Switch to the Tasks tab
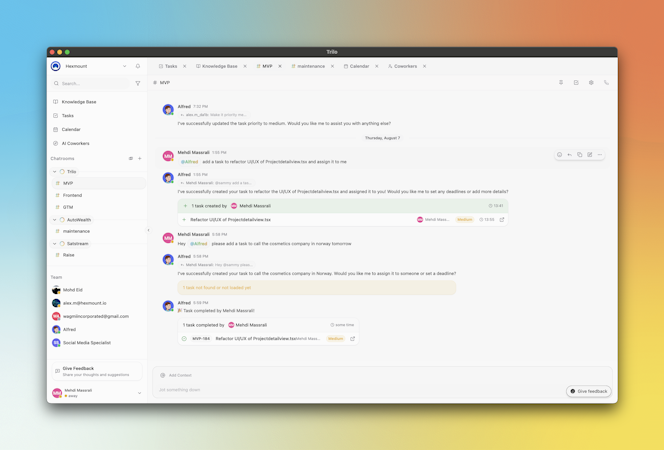The height and width of the screenshot is (450, 664). tap(168, 66)
